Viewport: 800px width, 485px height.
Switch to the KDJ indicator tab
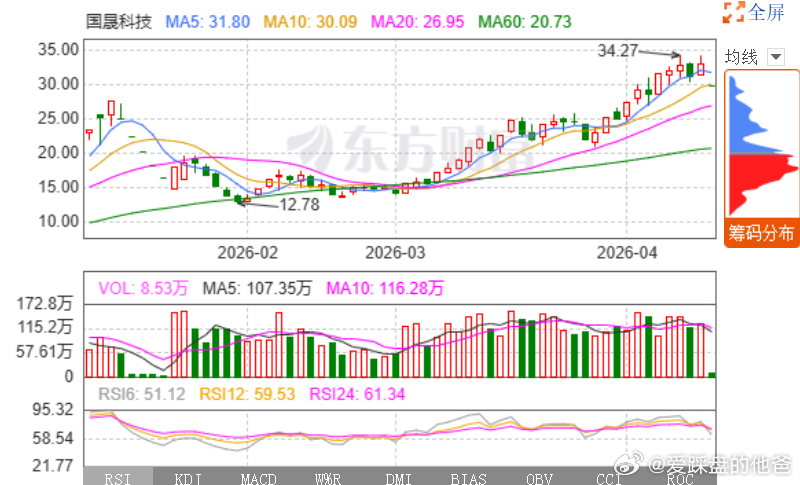pos(188,479)
